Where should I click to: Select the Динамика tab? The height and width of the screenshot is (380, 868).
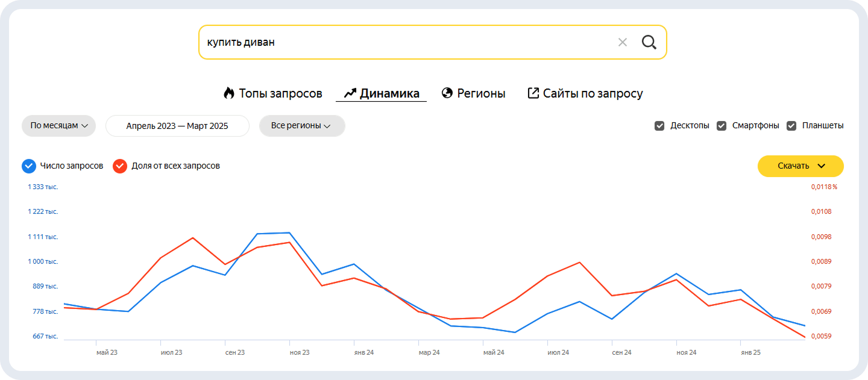(x=381, y=93)
